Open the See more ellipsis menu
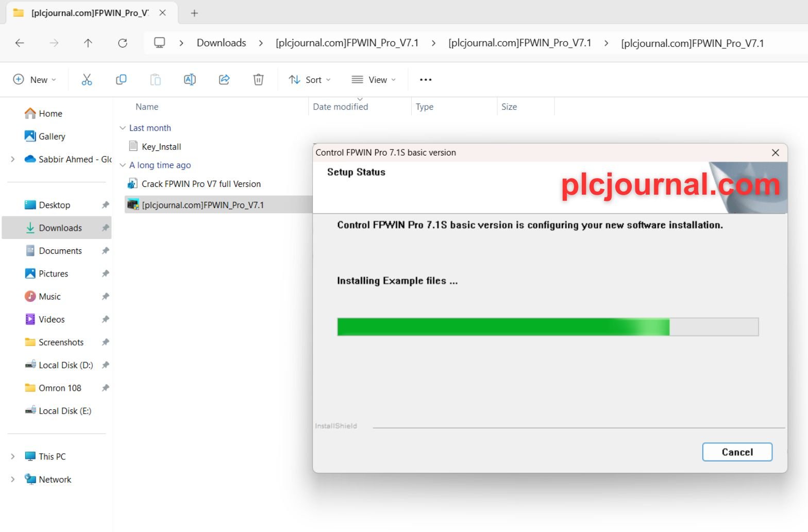The height and width of the screenshot is (532, 808). [x=426, y=79]
